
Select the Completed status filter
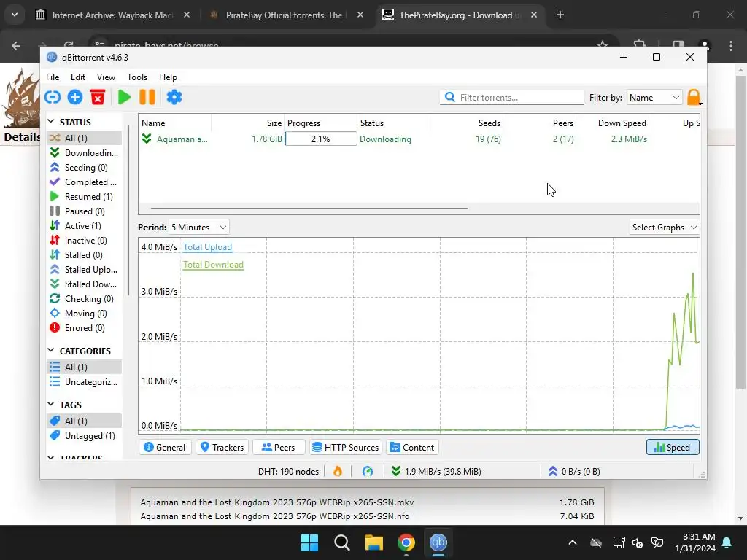click(x=85, y=182)
